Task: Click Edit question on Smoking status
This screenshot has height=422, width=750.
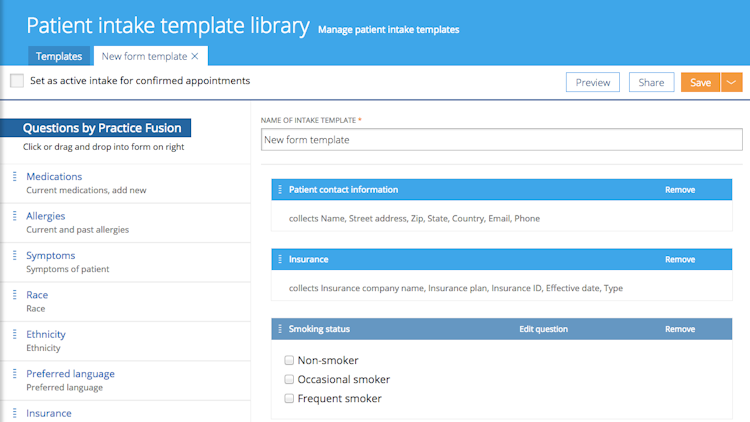Action: coord(543,329)
